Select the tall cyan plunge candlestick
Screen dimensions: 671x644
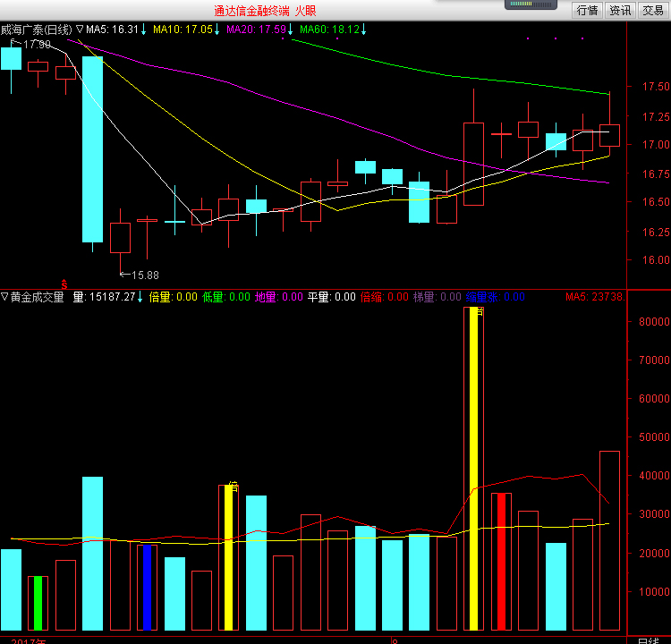(92, 149)
